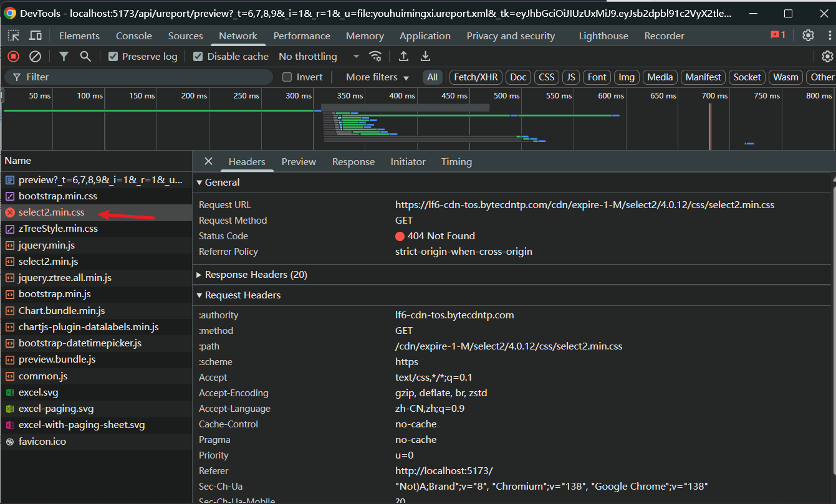836x504 pixels.
Task: Filter requests by Wasm type
Action: click(x=786, y=77)
